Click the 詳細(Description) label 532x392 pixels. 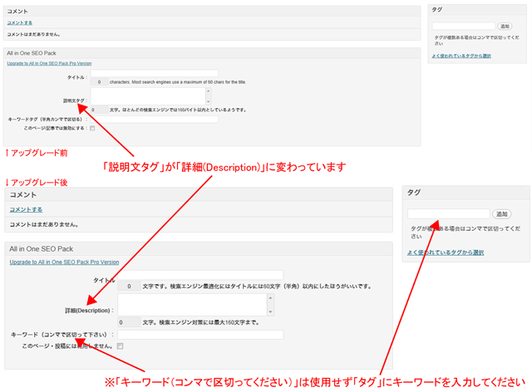coord(89,311)
